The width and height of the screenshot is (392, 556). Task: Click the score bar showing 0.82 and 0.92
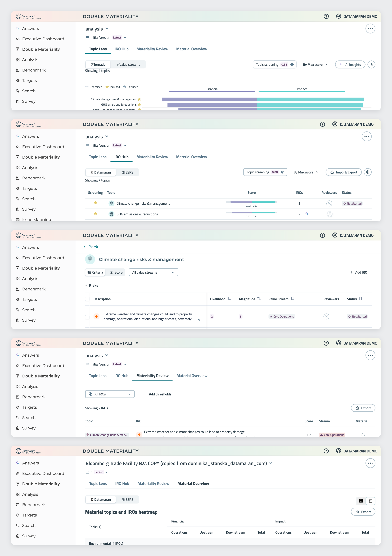[x=251, y=202]
